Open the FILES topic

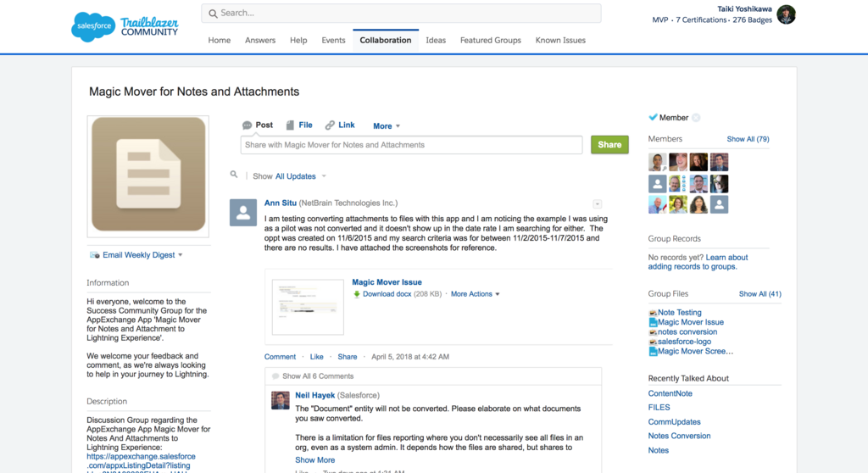pyautogui.click(x=659, y=408)
